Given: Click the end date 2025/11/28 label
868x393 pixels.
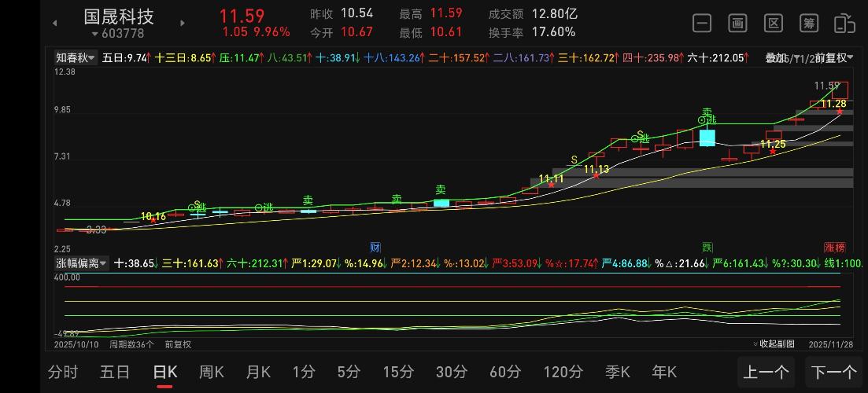Looking at the screenshot, I should point(830,343).
